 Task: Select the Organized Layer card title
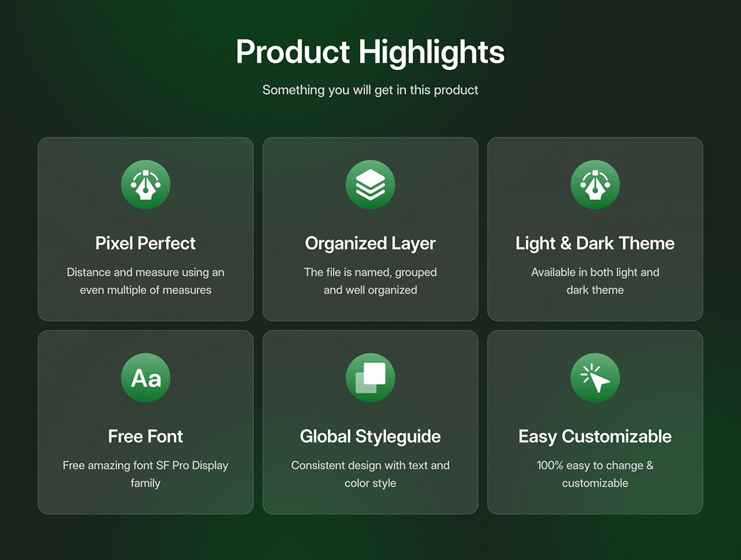point(371,243)
